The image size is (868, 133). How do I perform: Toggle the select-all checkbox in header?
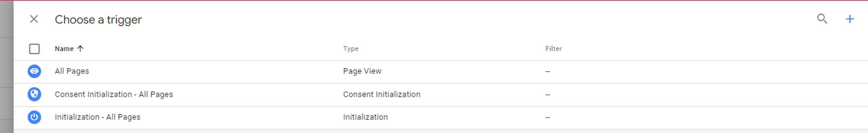pos(34,49)
